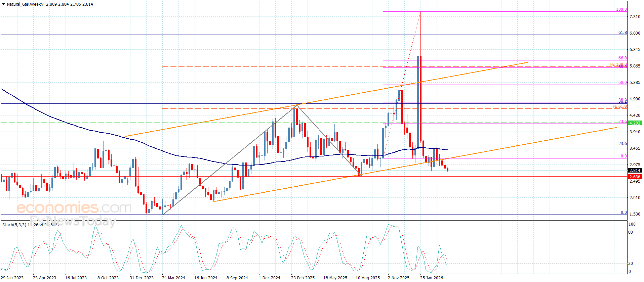Click the 7.310 price axis value
The height and width of the screenshot is (282, 644).
click(x=635, y=16)
